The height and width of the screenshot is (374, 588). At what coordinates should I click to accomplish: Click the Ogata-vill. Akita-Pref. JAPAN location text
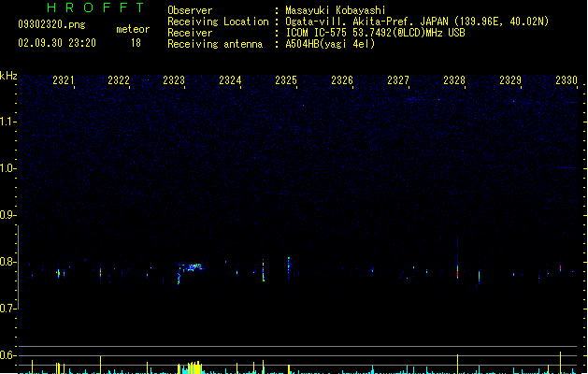click(x=417, y=22)
